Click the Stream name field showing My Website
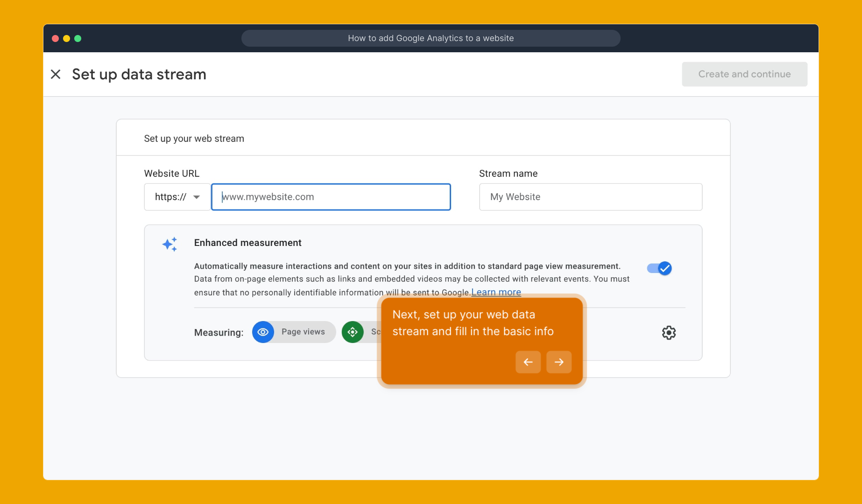The width and height of the screenshot is (862, 504). (x=590, y=196)
